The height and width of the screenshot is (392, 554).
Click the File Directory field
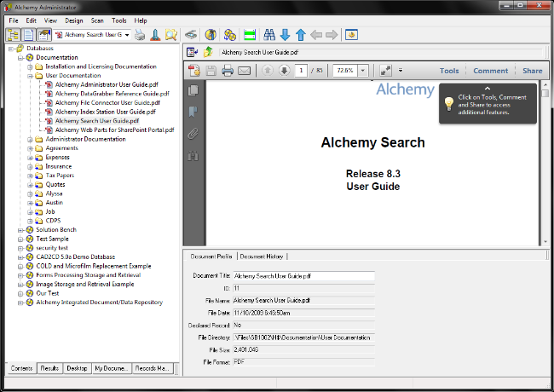click(x=303, y=337)
